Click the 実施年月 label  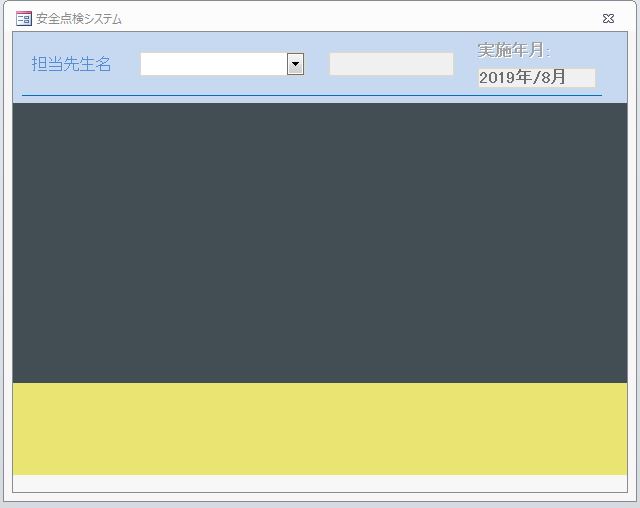point(514,50)
